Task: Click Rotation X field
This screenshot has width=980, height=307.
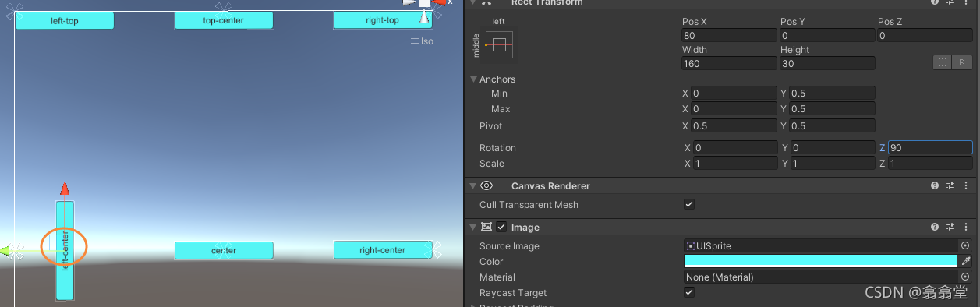Action: click(734, 148)
